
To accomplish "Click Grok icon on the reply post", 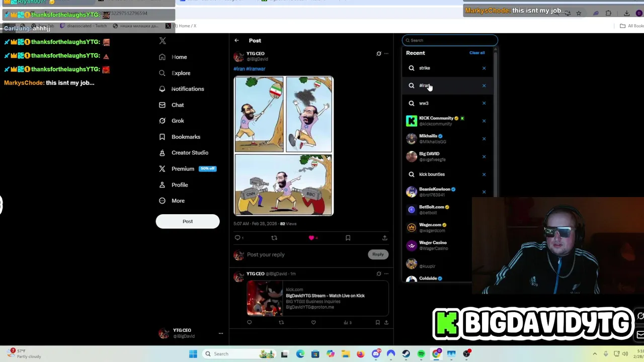I will (379, 274).
